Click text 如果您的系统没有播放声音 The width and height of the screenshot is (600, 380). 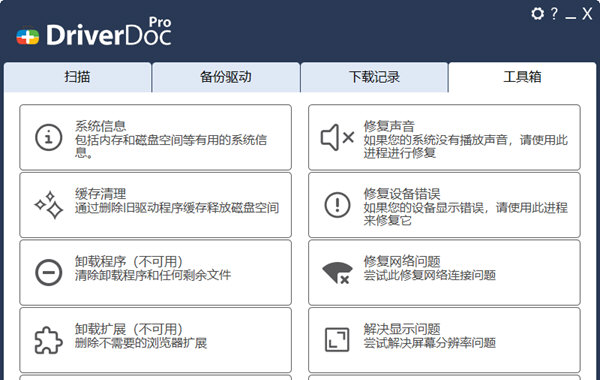click(435, 140)
